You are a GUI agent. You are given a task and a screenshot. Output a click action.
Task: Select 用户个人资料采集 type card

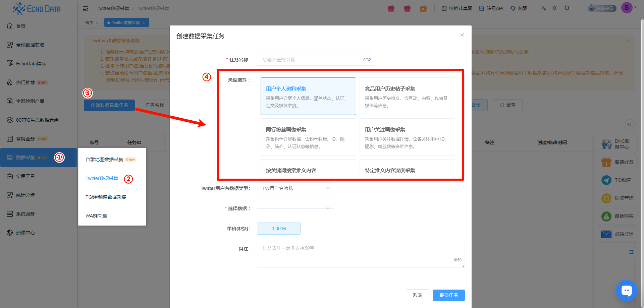[x=308, y=96]
